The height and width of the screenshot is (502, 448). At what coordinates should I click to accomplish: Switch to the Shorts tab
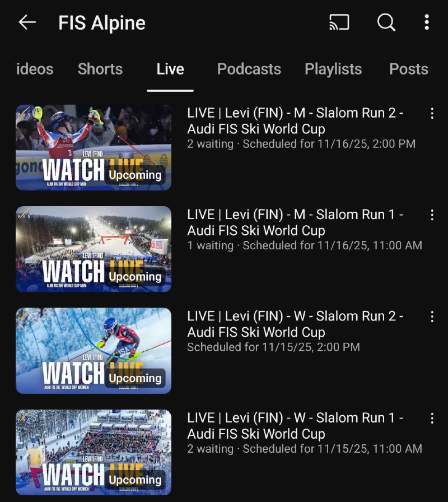100,69
